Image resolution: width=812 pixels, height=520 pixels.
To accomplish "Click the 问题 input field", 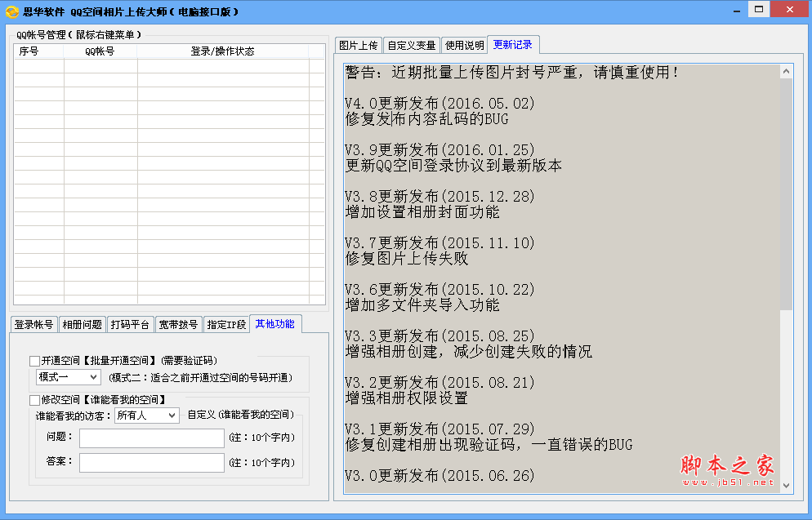I will (152, 438).
